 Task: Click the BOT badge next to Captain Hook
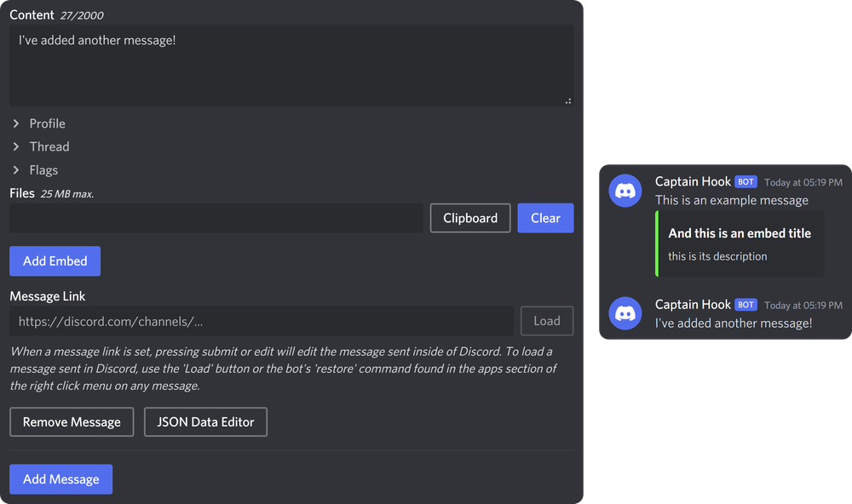[746, 181]
